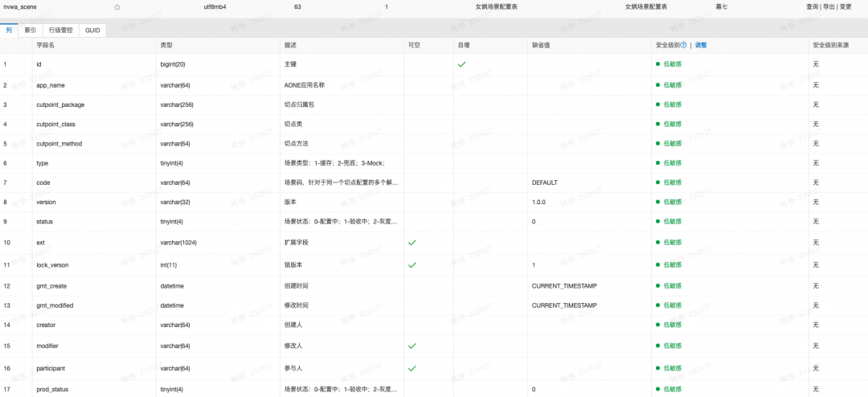Click the green 低敏感 dot in the id row
This screenshot has width=868, height=397.
tap(657, 64)
